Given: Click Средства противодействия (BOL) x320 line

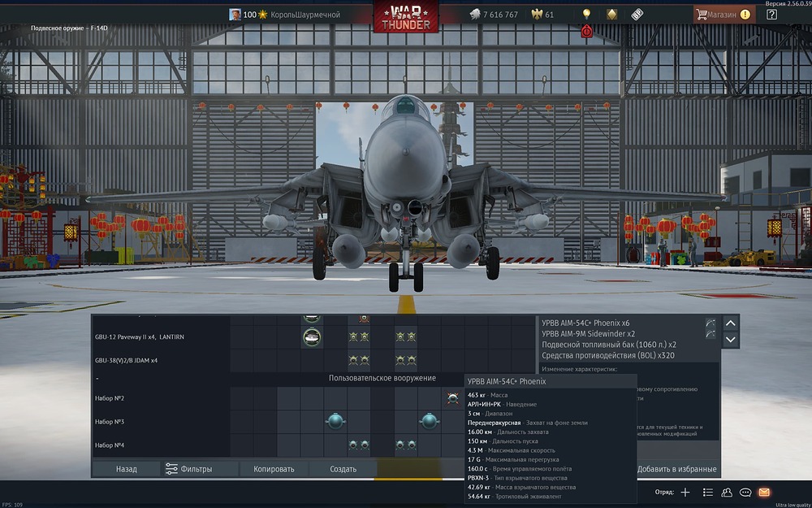Looking at the screenshot, I should pyautogui.click(x=607, y=356).
